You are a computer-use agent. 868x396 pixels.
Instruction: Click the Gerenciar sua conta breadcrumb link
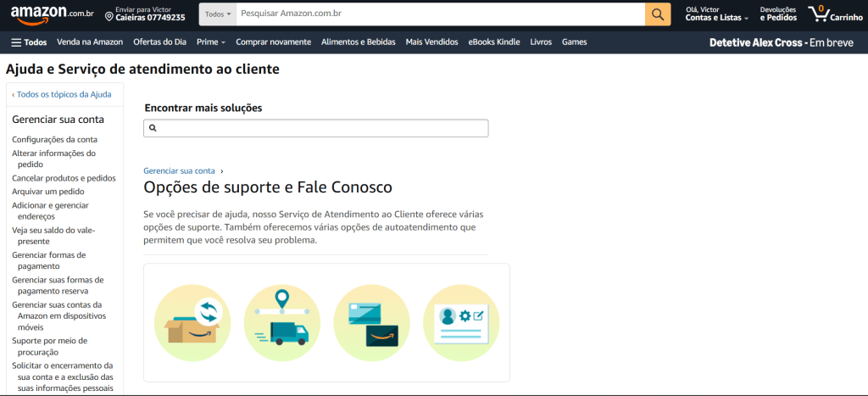180,170
